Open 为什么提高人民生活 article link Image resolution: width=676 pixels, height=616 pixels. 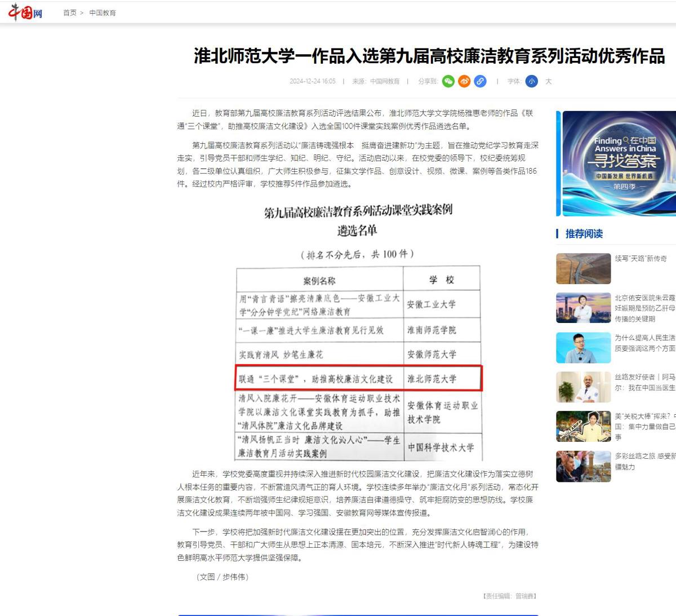click(644, 338)
